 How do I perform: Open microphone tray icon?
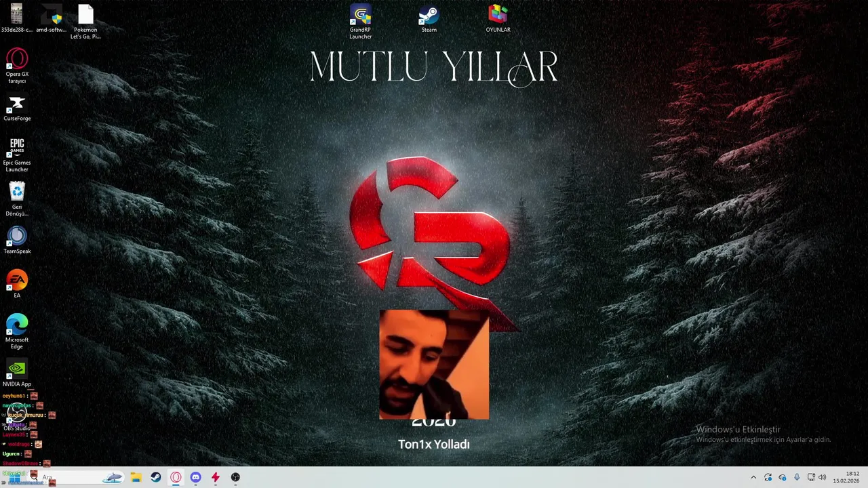(797, 478)
